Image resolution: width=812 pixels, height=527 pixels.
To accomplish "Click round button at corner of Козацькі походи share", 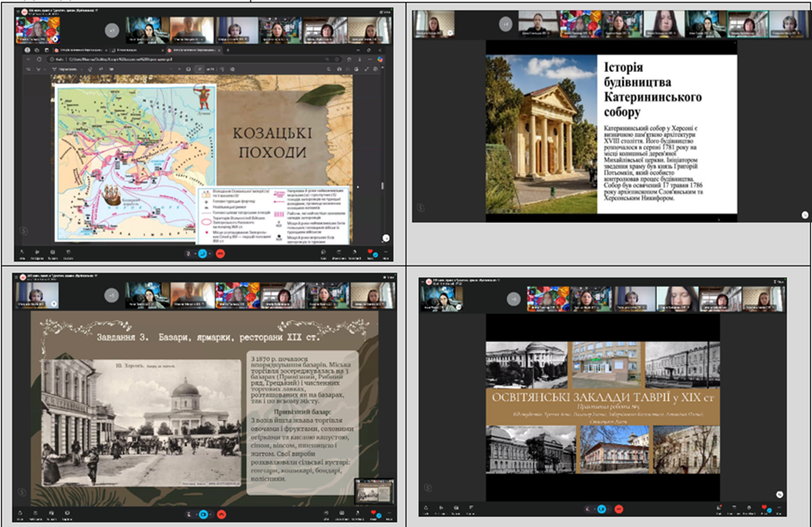I will tap(386, 238).
